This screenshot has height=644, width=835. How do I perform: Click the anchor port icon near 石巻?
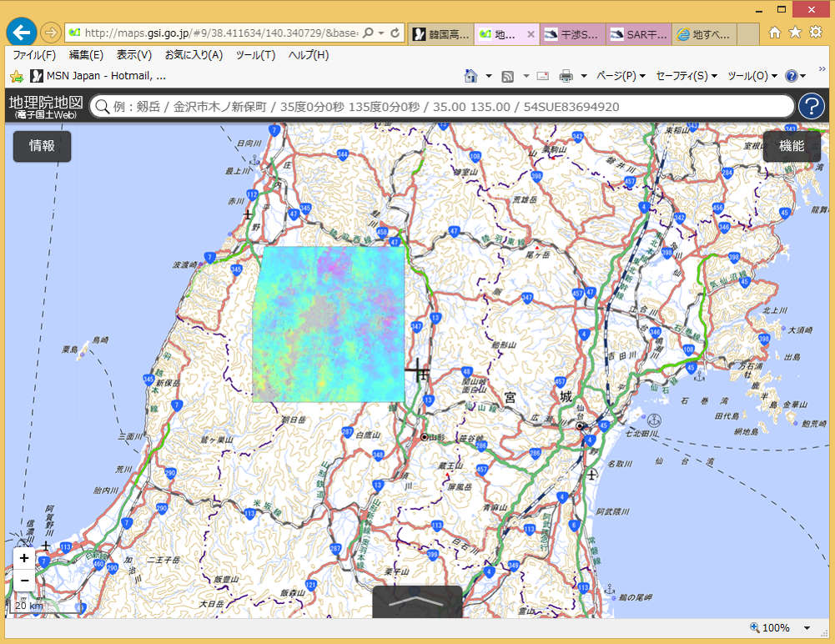point(699,376)
